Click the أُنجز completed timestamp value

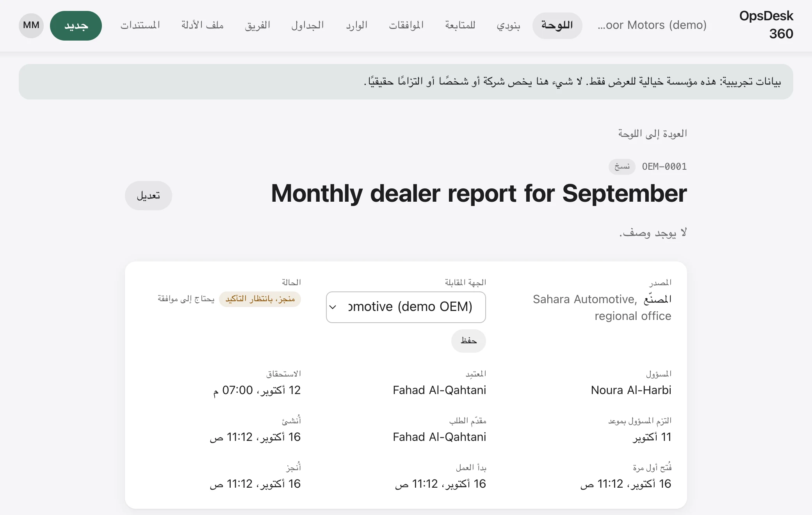coord(255,484)
